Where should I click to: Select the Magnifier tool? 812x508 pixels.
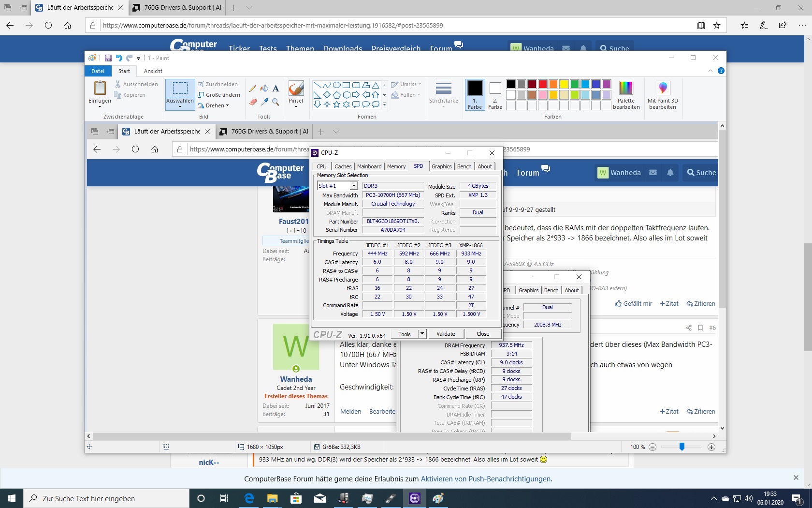pyautogui.click(x=275, y=102)
